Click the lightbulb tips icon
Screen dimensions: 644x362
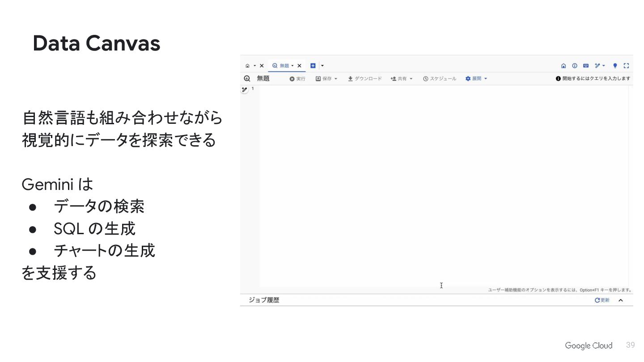[x=615, y=66]
